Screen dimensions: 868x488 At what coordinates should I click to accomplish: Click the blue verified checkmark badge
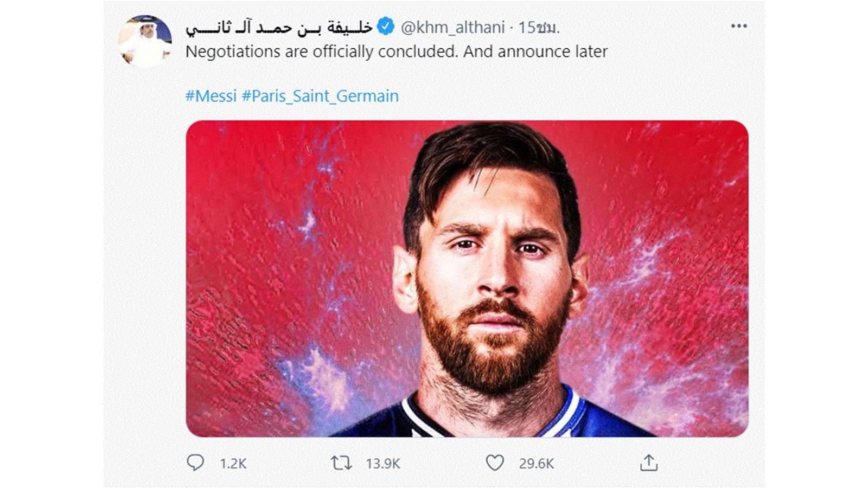pyautogui.click(x=385, y=24)
